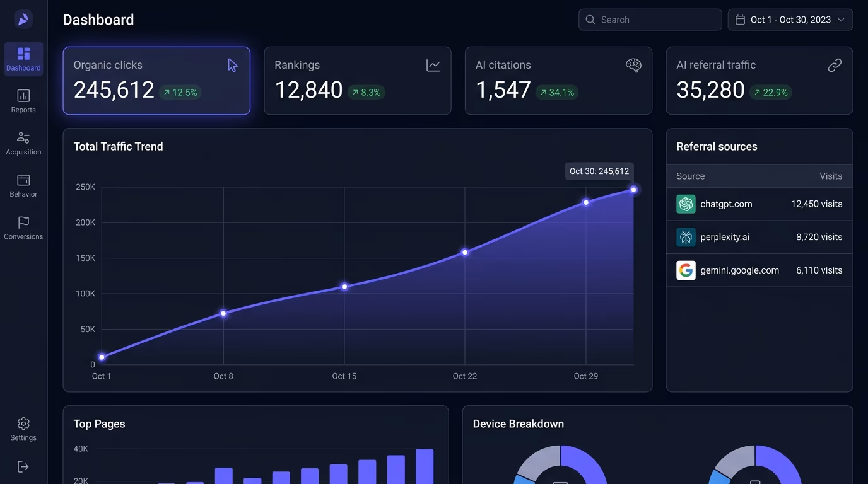This screenshot has width=868, height=484.
Task: Click the cursor icon on Organic clicks card
Action: [x=233, y=66]
